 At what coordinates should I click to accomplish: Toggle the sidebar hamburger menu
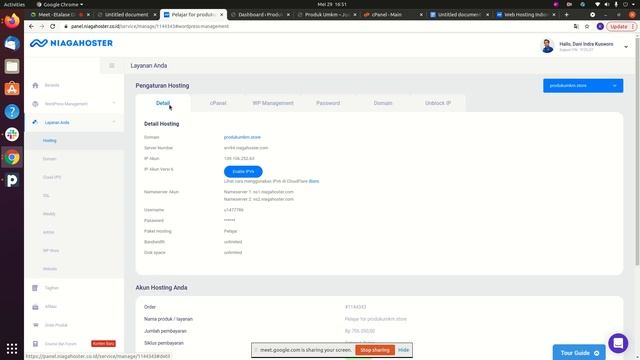click(x=111, y=66)
